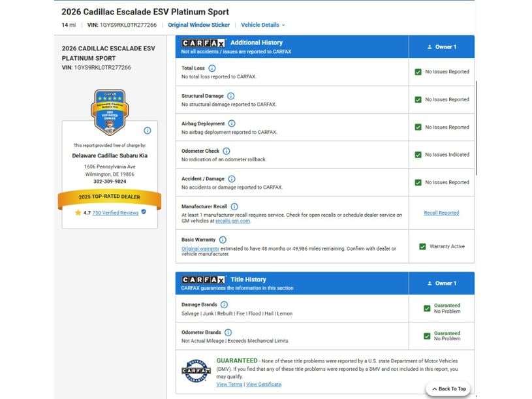Viewport: 532px width, 399px height.
Task: Open the Original Window Sticker link
Action: (x=199, y=25)
